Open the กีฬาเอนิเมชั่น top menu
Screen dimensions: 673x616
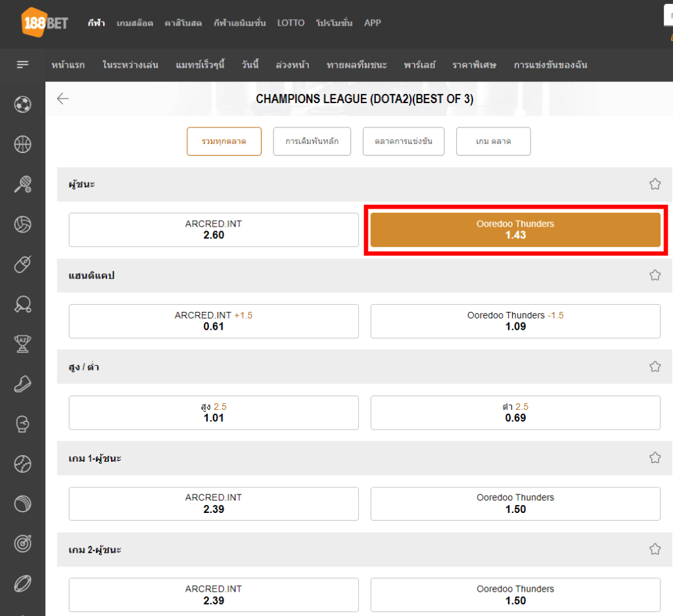(240, 23)
